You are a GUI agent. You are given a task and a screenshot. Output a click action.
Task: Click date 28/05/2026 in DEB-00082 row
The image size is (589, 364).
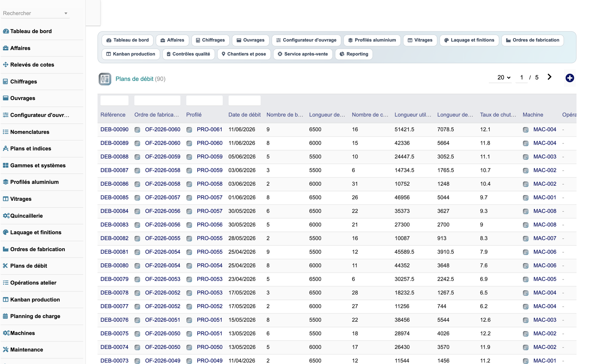[x=242, y=238]
